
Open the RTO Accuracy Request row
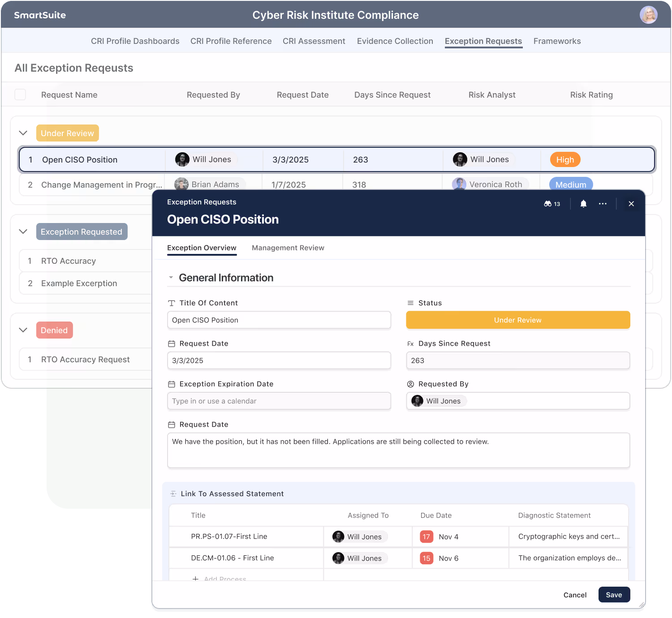pyautogui.click(x=86, y=360)
